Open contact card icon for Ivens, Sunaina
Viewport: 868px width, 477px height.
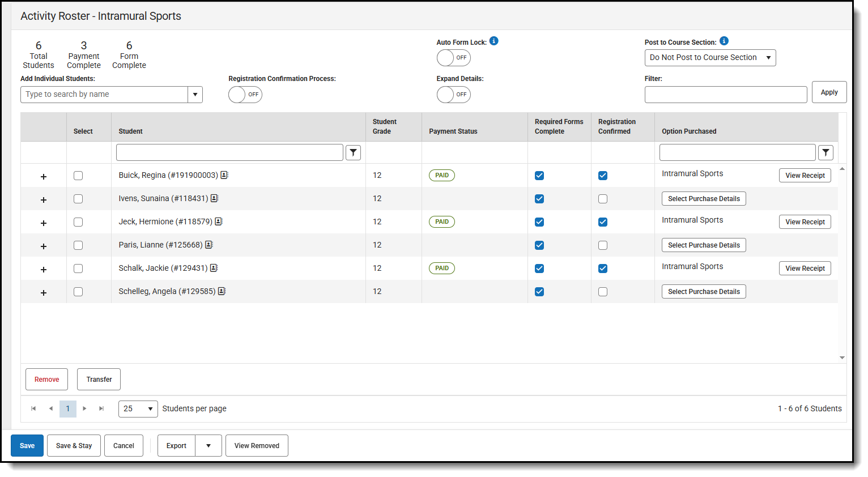tap(214, 198)
